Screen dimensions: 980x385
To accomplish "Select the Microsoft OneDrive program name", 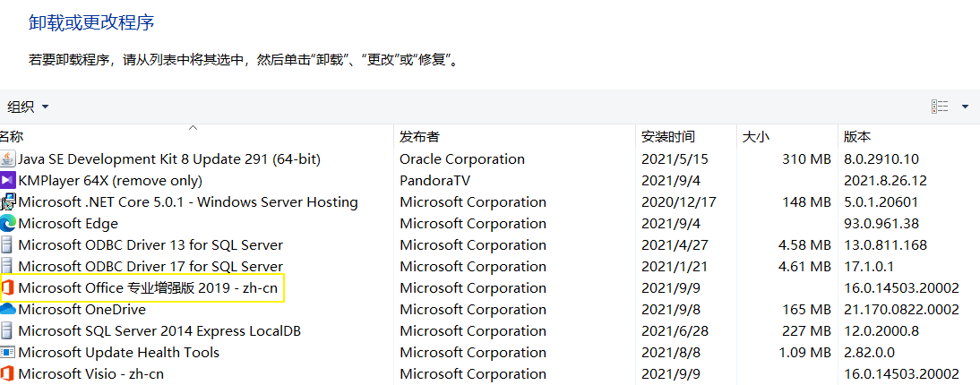I will [82, 310].
